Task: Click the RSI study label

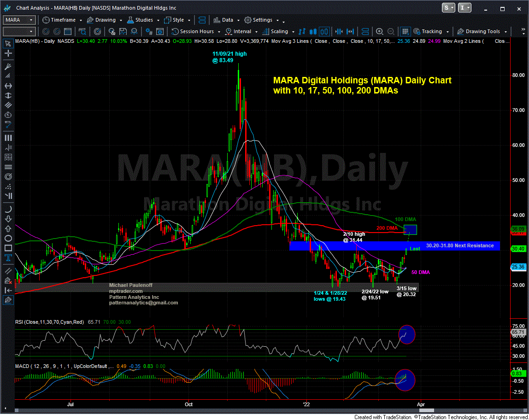Action: pos(50,322)
